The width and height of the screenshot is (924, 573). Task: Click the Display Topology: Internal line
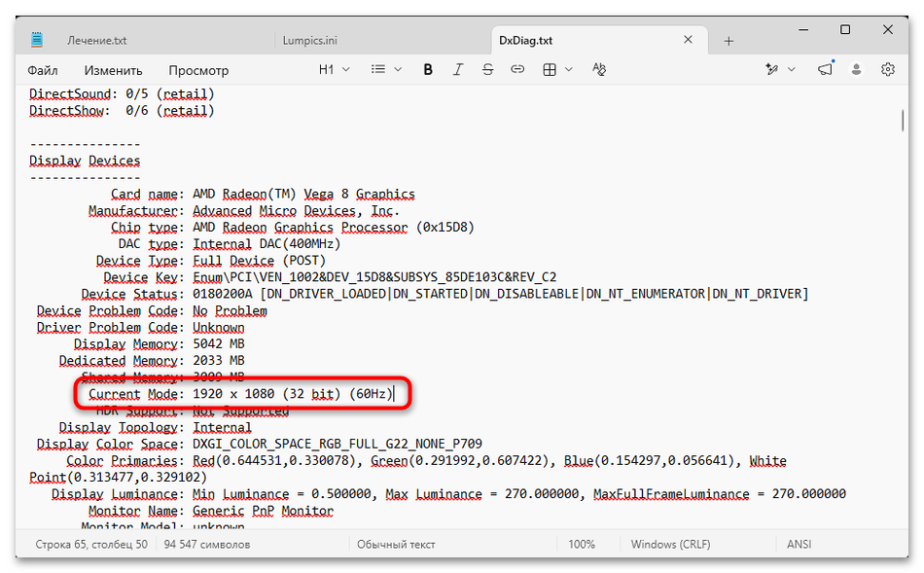click(x=155, y=427)
